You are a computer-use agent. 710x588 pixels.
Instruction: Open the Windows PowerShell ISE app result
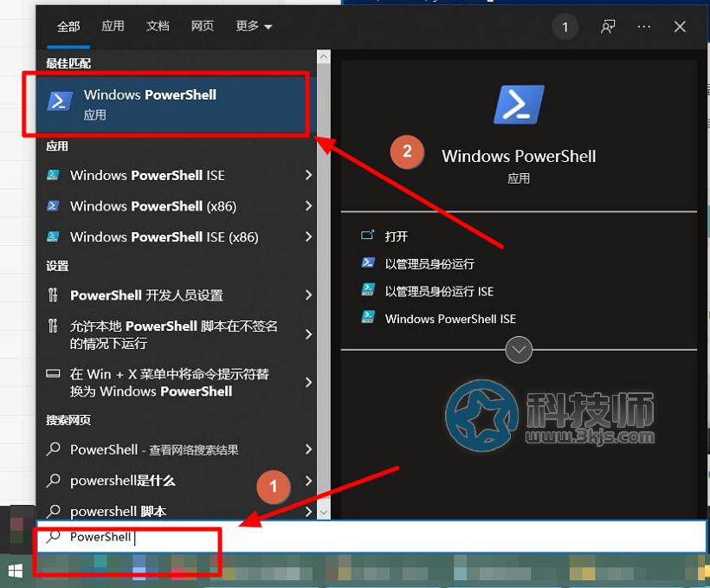click(x=177, y=175)
